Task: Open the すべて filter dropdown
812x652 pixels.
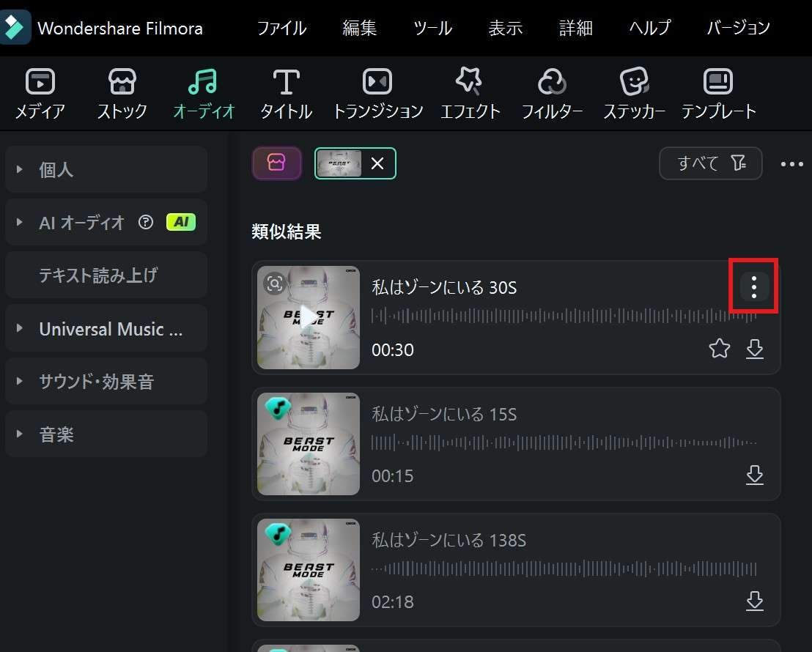Action: [x=711, y=163]
